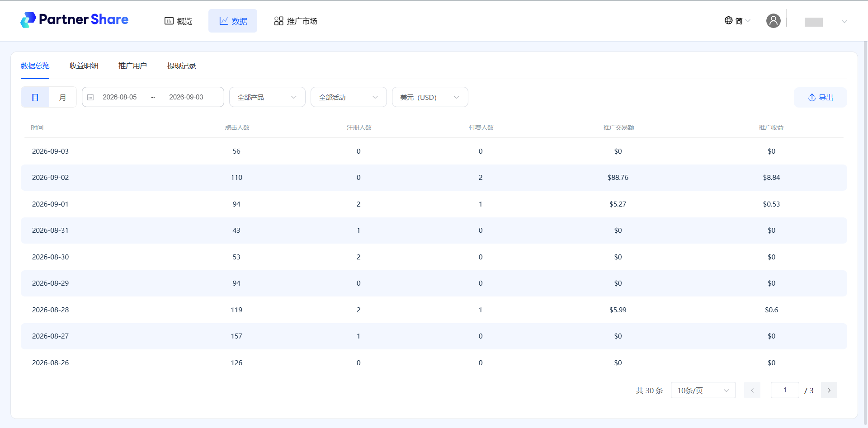Viewport: 868px width, 428px height.
Task: Click the date cell 2026-08-29
Action: click(50, 283)
